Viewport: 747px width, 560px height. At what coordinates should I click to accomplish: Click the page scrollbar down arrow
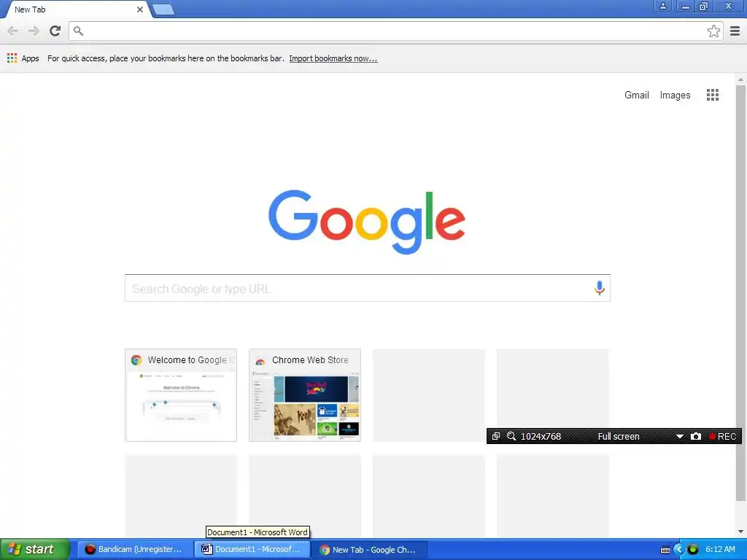740,531
